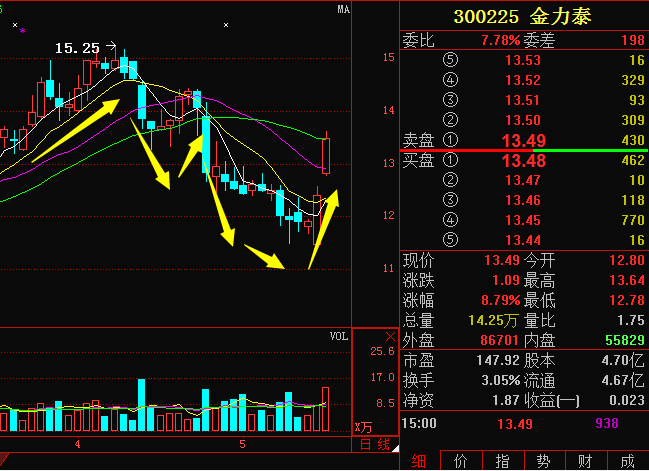This screenshot has height=471, width=649.
Task: Click sell level 5 price 13.53
Action: [523, 60]
